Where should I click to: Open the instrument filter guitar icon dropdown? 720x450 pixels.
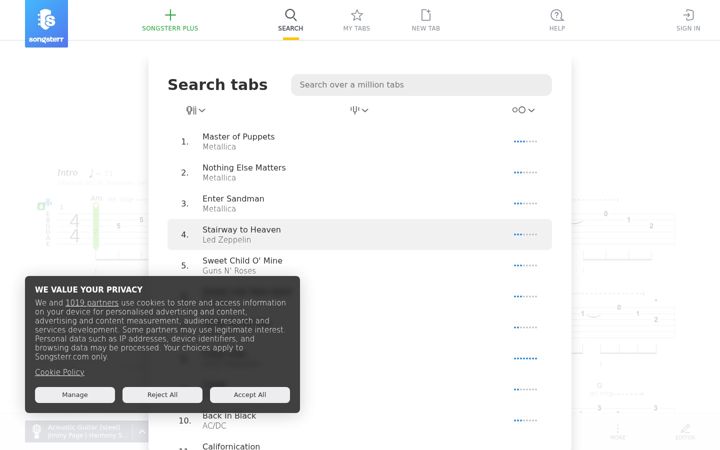(x=195, y=110)
